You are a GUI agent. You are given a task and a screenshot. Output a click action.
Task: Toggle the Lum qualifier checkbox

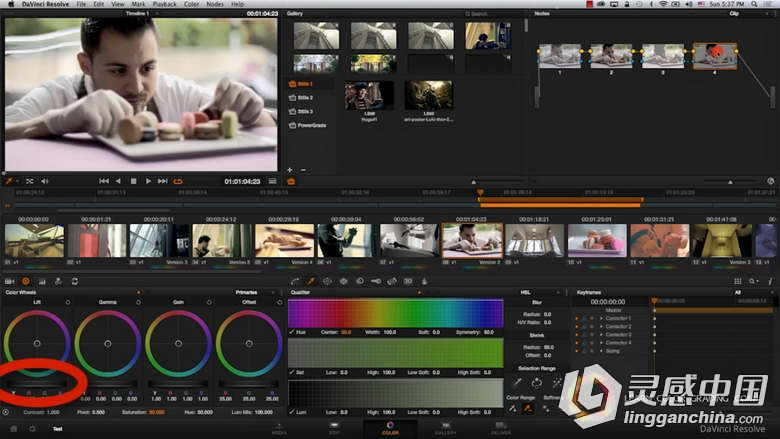pos(292,412)
